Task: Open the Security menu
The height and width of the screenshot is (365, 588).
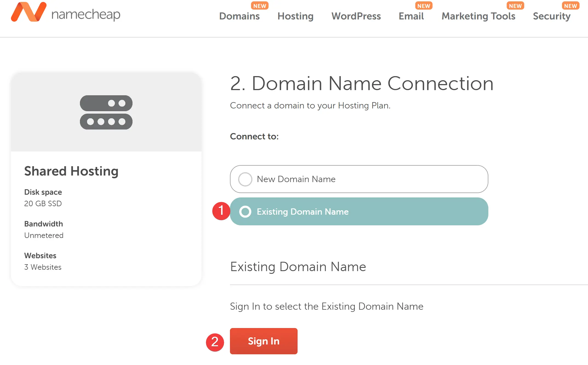Action: tap(552, 16)
